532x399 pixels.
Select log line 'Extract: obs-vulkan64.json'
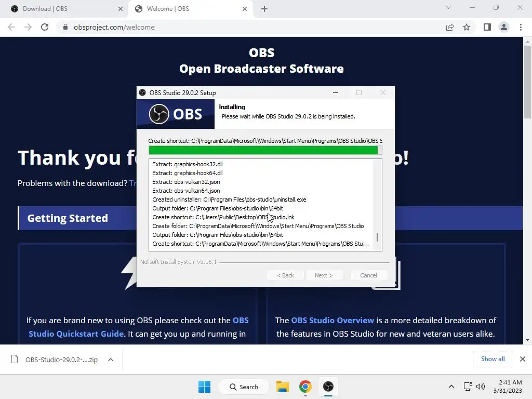[186, 191]
